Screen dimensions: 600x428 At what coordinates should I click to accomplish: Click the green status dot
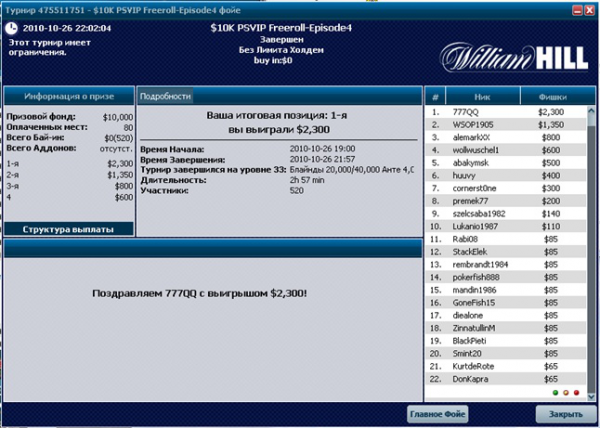click(555, 393)
